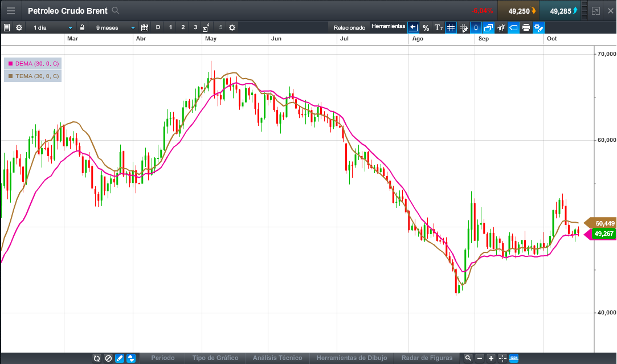Select the text size Tt tool
This screenshot has width=617, height=364.
coord(438,27)
